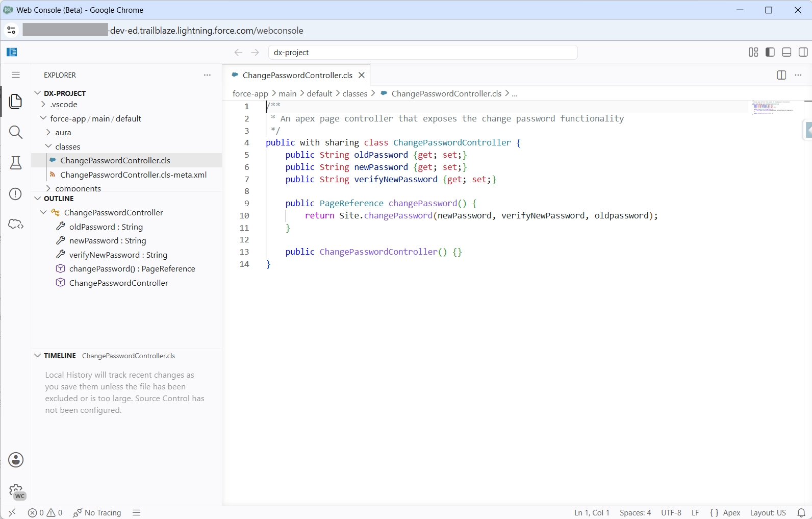Click the ChangePasswordController.cls breadcrumb
The height and width of the screenshot is (519, 812).
coord(441,93)
